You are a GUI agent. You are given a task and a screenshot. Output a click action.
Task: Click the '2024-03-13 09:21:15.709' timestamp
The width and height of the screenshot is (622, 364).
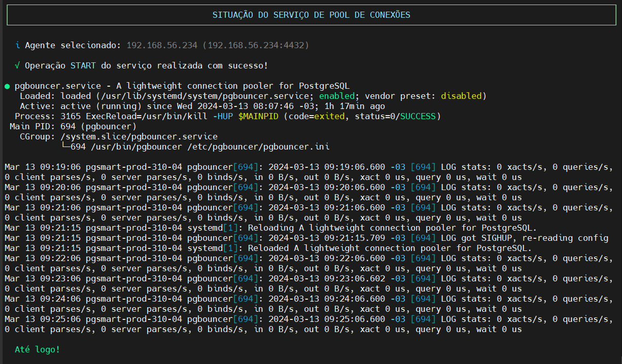point(327,238)
